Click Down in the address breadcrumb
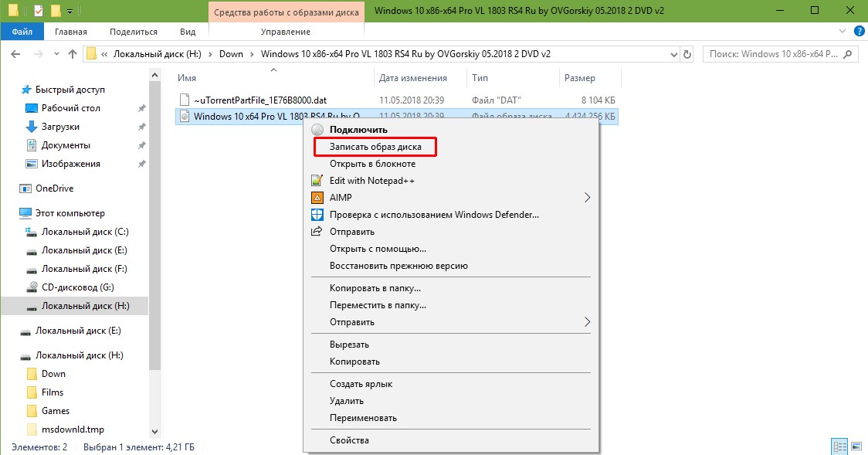Screen dimensions: 868x455 pos(231,54)
